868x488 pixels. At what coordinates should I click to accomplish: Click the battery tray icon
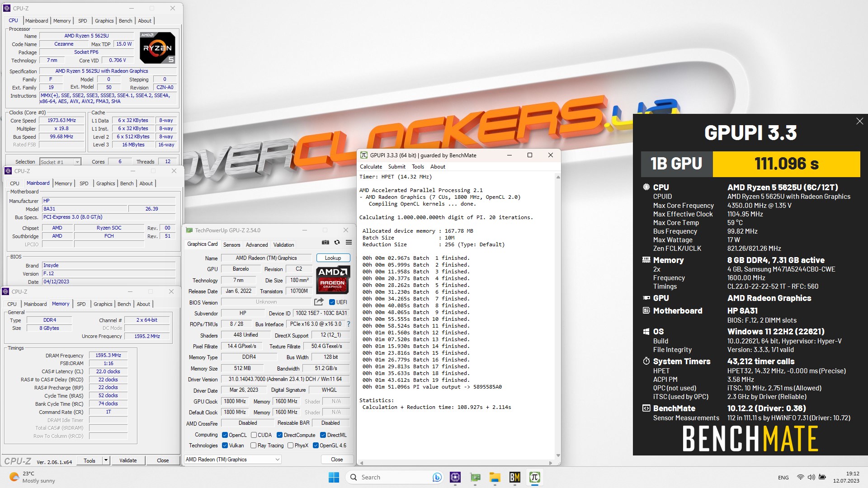click(823, 477)
